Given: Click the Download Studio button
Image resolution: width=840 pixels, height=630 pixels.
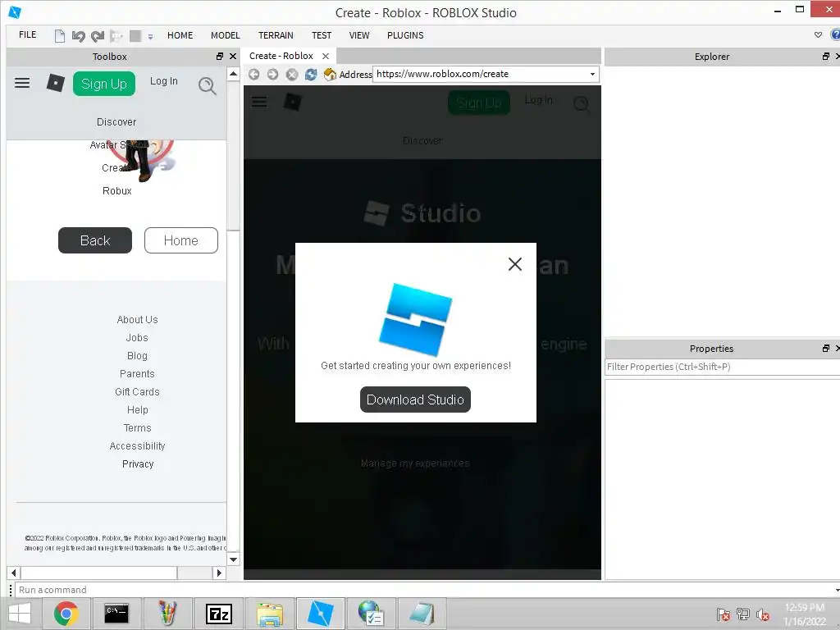Looking at the screenshot, I should click(x=415, y=399).
